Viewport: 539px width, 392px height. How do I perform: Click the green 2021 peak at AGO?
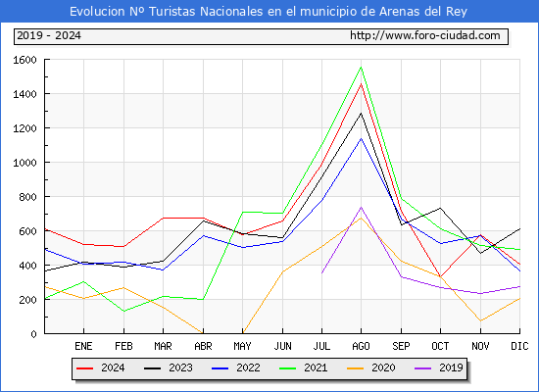[x=361, y=67]
